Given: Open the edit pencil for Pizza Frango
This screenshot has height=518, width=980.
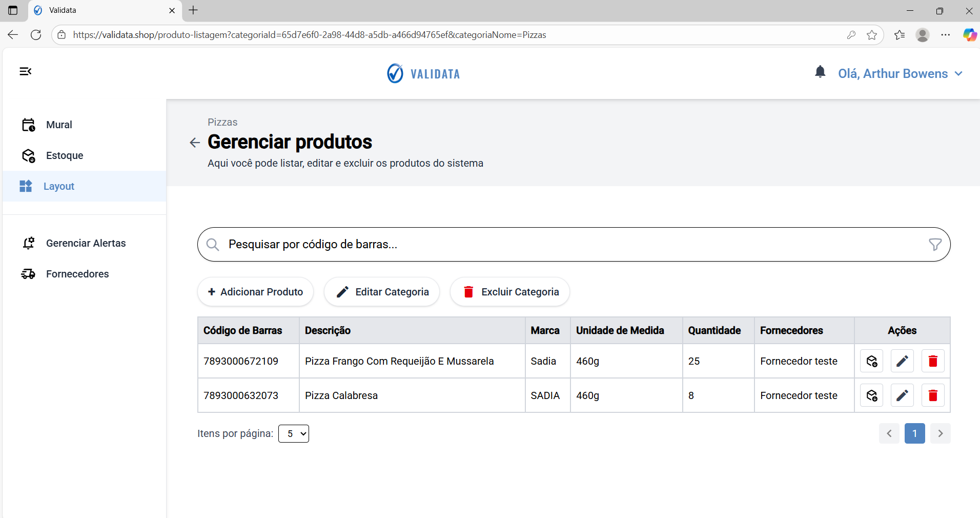Looking at the screenshot, I should [x=902, y=361].
